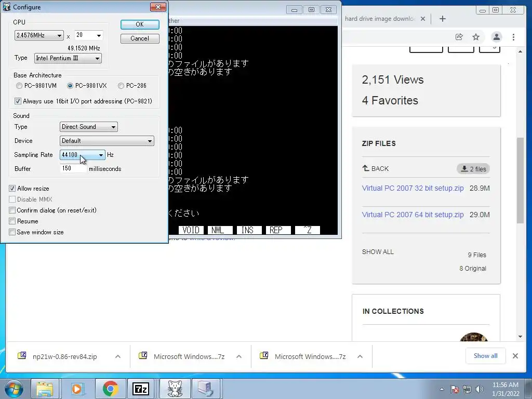
Task: Close the Configure dialog with the X button
Action: 158,7
